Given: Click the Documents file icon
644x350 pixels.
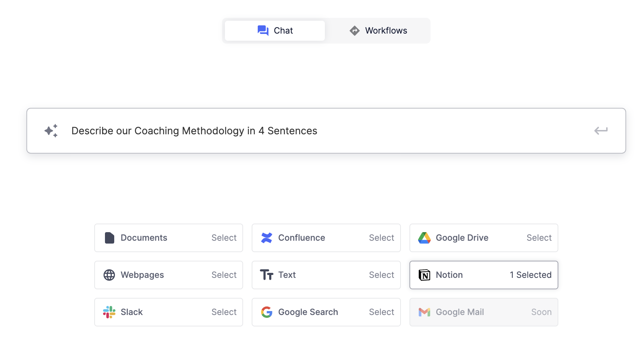Looking at the screenshot, I should (109, 237).
